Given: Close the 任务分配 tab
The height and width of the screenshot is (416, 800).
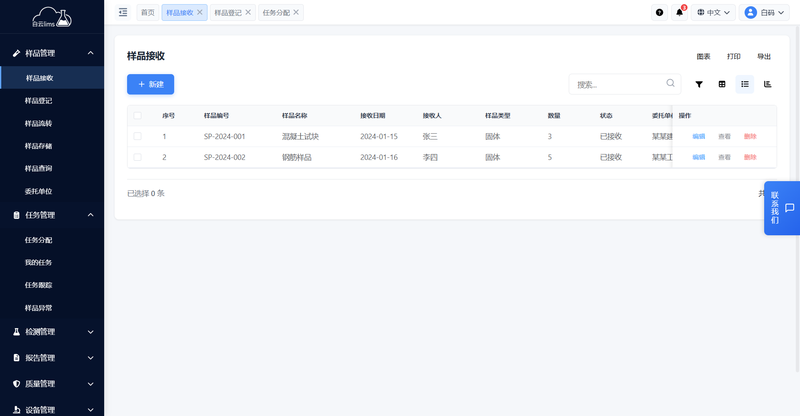Looking at the screenshot, I should [297, 12].
